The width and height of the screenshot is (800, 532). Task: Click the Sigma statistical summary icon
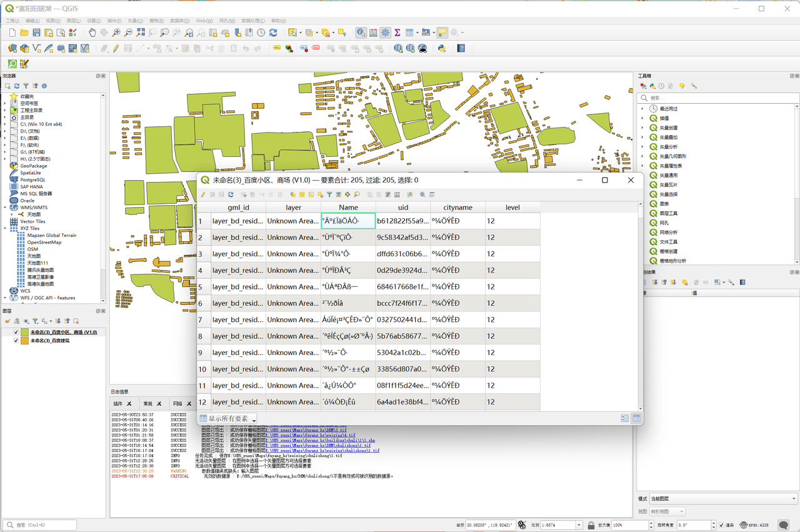pos(397,33)
